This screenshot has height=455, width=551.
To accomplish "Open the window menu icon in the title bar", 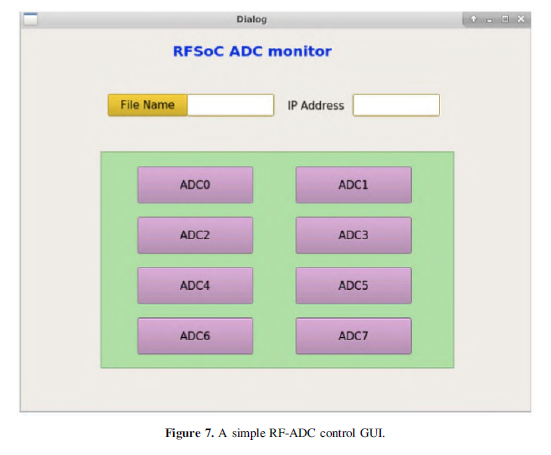I will pos(30,19).
